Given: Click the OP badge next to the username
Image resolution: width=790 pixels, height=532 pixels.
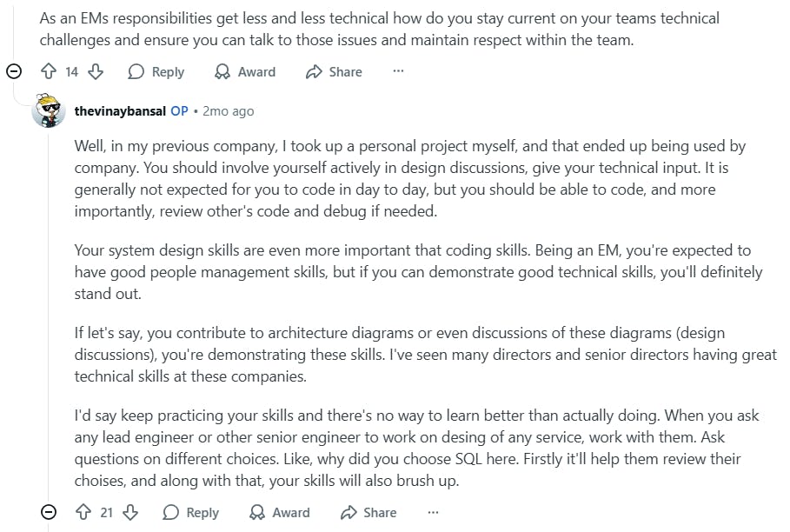Looking at the screenshot, I should tap(180, 110).
